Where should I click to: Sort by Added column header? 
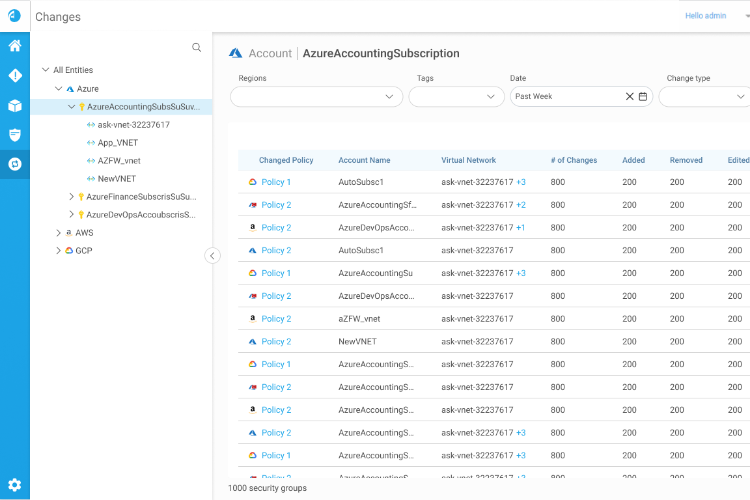click(x=634, y=160)
